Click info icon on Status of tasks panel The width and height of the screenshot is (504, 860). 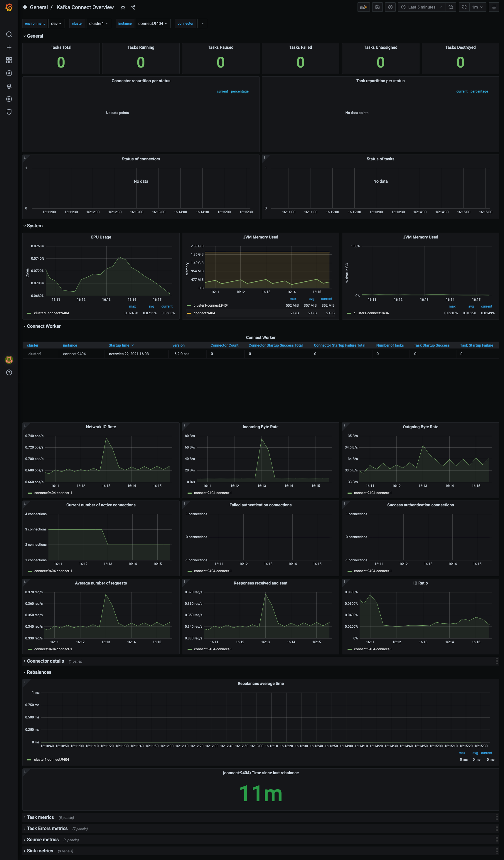(x=264, y=157)
